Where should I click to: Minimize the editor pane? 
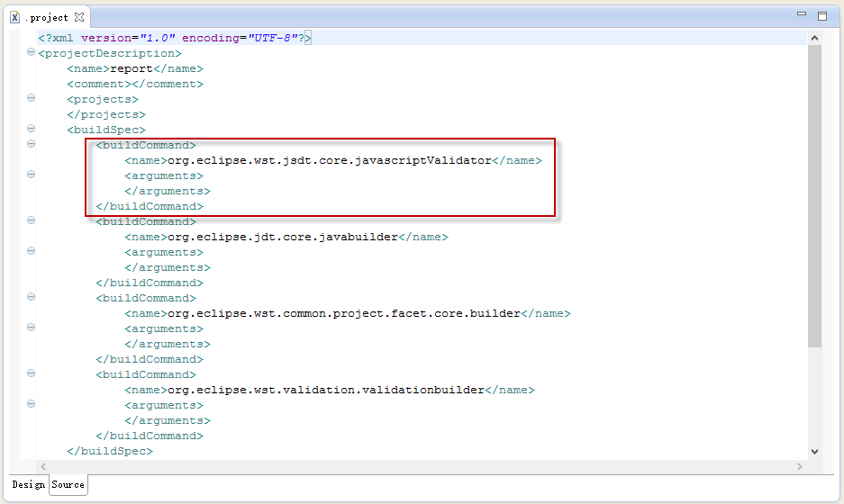pyautogui.click(x=802, y=15)
